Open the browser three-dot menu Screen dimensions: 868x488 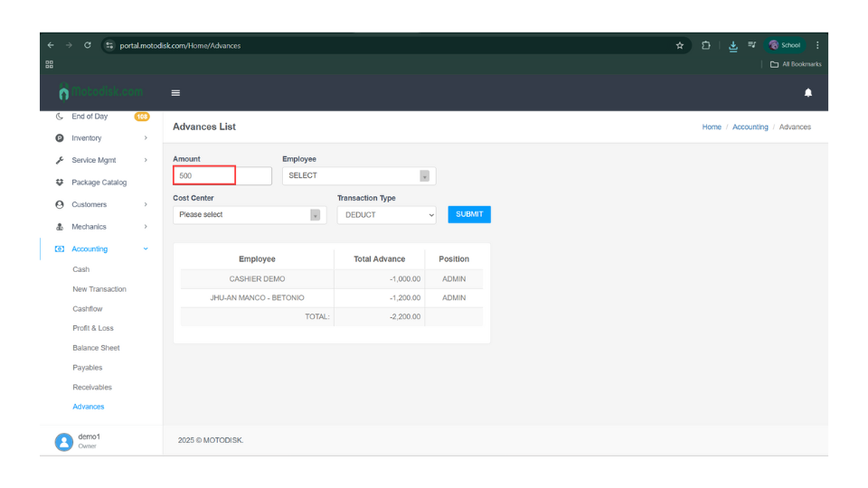click(817, 45)
